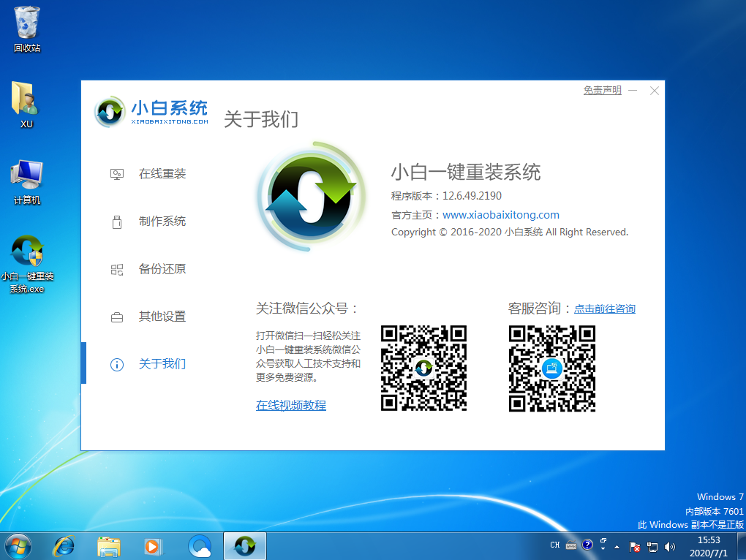Open the 在线视频教程 link
Image resolution: width=746 pixels, height=560 pixels.
pos(291,405)
